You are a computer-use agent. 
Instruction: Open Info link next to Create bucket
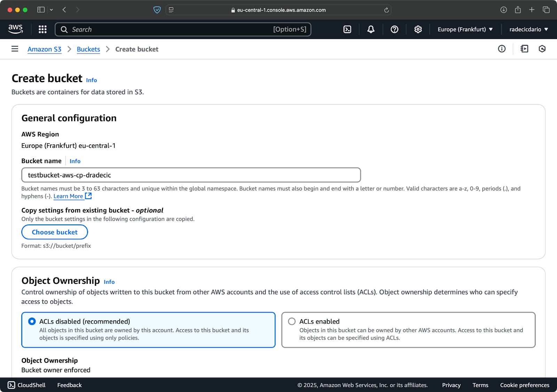click(x=92, y=80)
